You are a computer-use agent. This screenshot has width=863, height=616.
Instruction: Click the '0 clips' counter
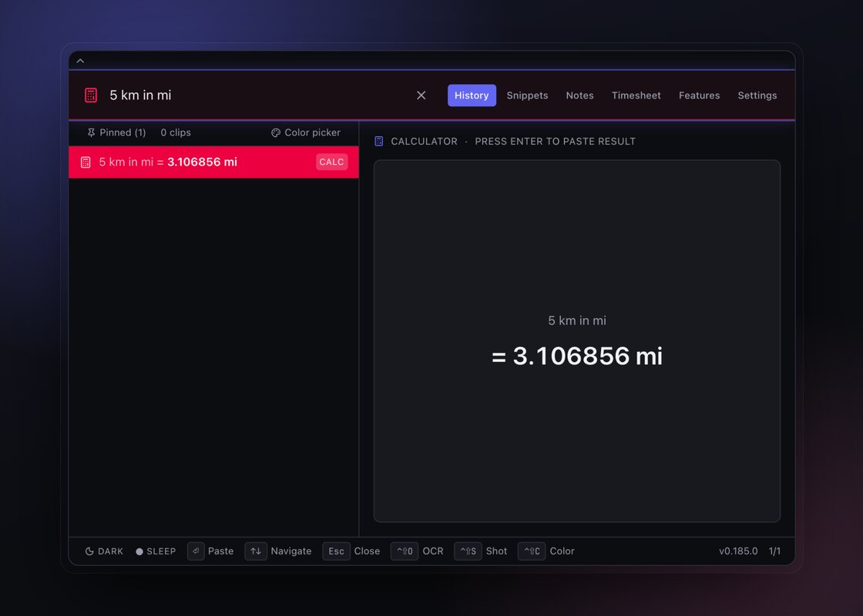tap(176, 132)
